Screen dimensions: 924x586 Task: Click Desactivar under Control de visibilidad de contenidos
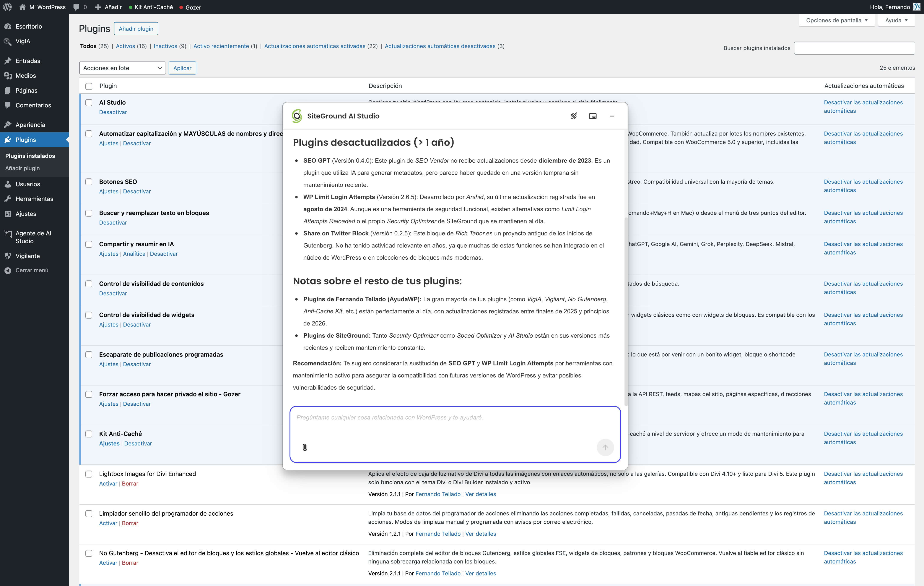(x=113, y=293)
